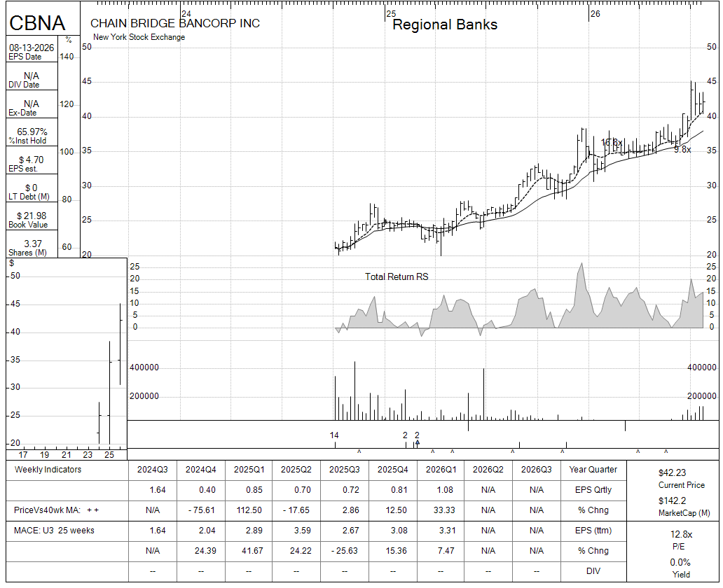Click the $ 21.98 Book Value figure
This screenshot has height=588, width=723.
coord(32,216)
